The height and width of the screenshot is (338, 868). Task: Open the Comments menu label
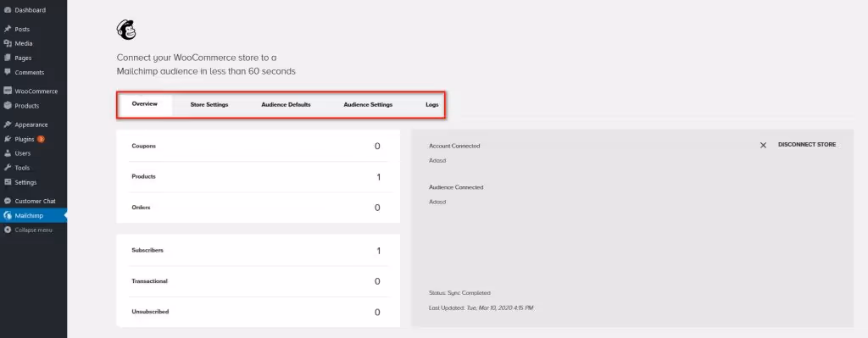pyautogui.click(x=30, y=73)
